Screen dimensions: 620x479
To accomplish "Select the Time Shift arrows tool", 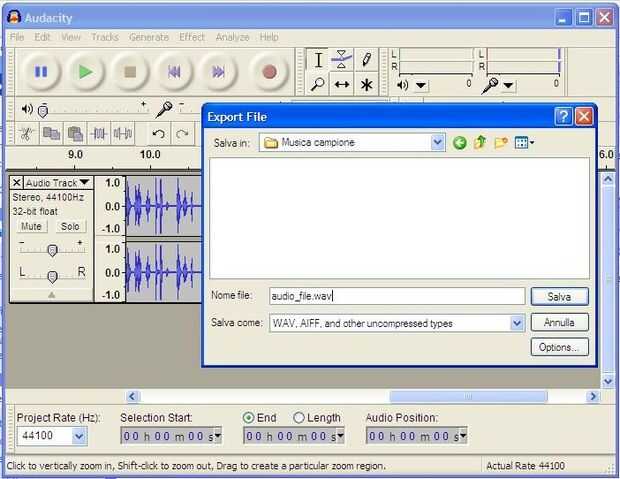I will (342, 84).
